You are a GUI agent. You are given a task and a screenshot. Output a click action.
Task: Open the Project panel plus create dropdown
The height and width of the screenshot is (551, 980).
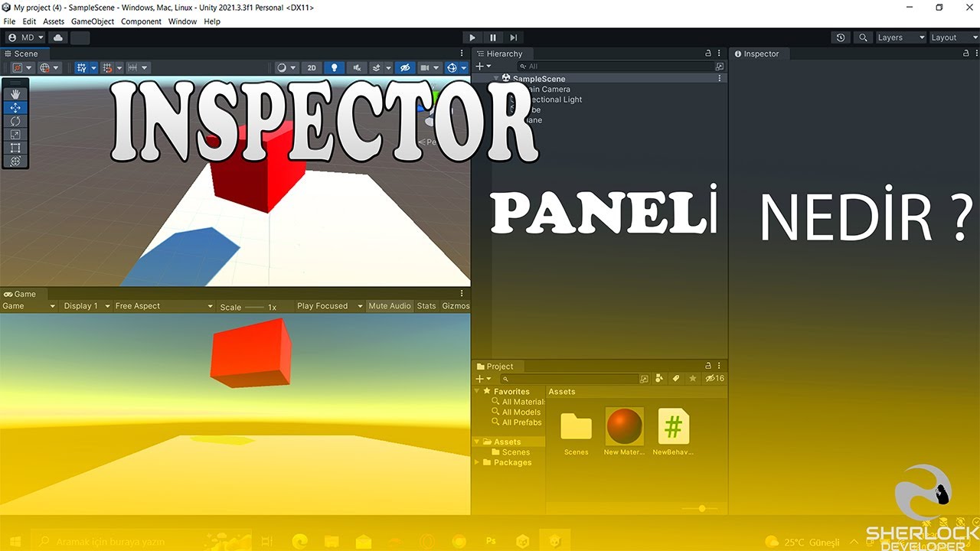(x=483, y=378)
